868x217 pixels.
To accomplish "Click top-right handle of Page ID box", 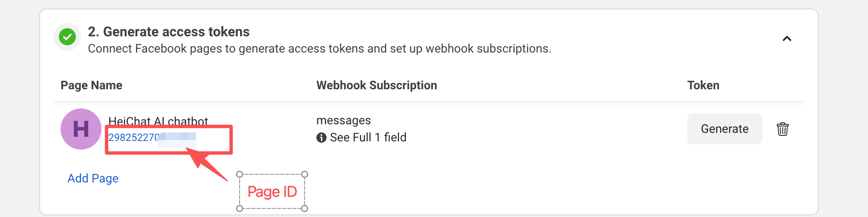I will 304,174.
